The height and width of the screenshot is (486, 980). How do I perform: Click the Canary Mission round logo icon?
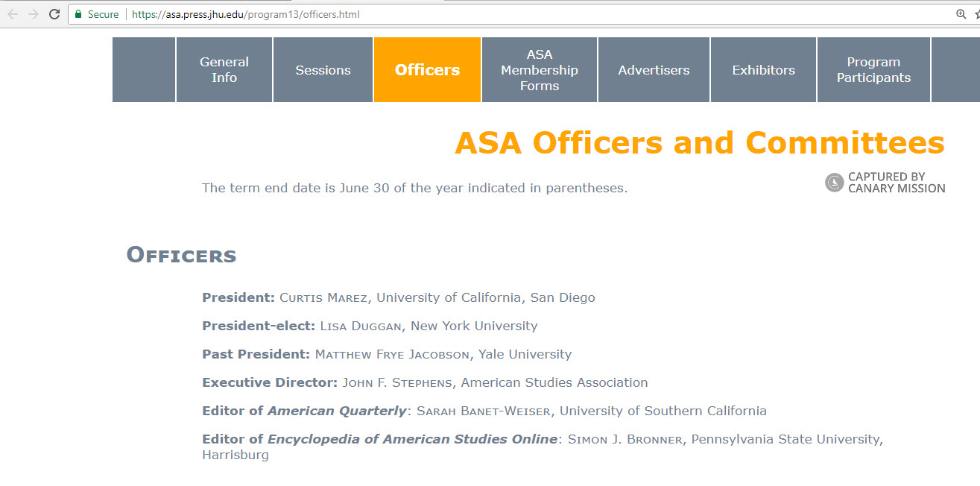(834, 183)
